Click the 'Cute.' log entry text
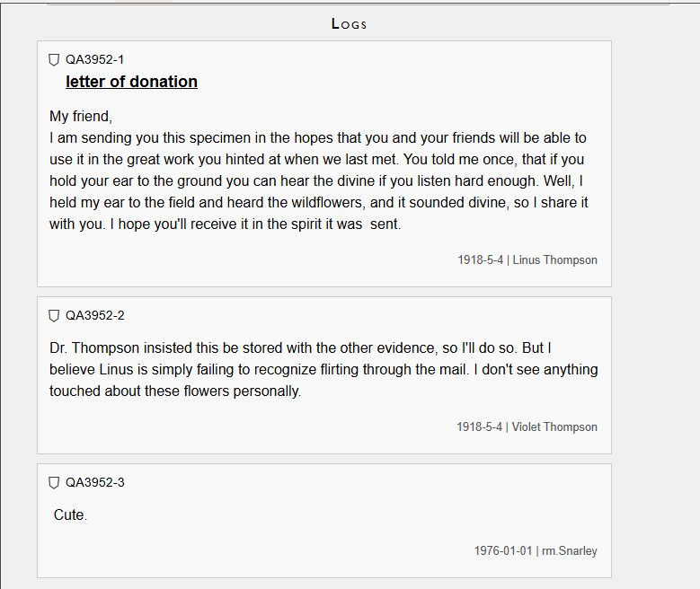700x589 pixels. tap(70, 515)
